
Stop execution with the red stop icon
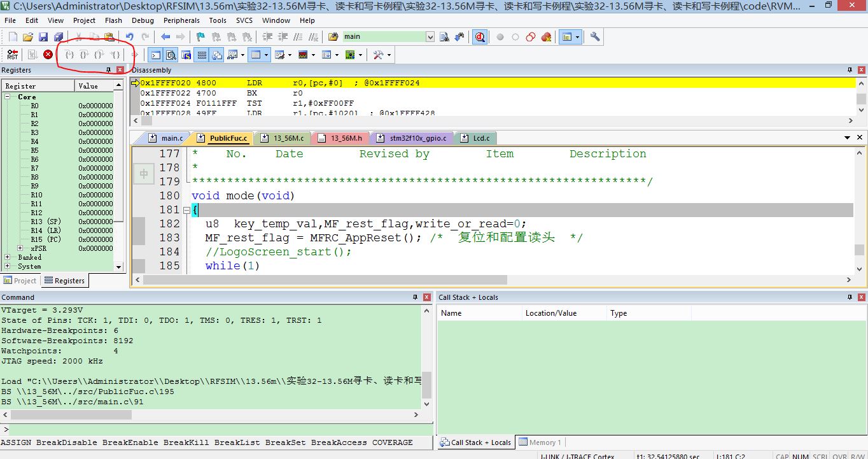tap(48, 55)
